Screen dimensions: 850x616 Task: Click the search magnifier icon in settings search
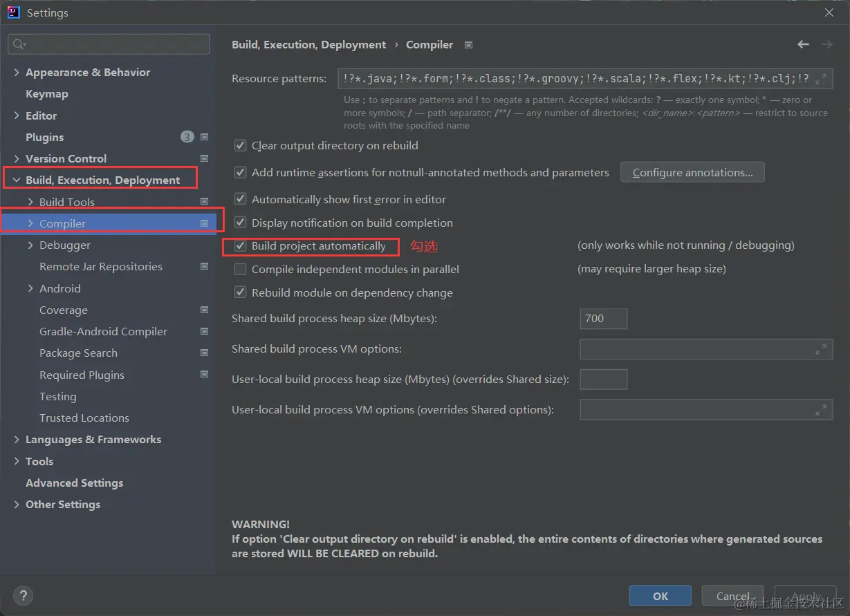pos(19,44)
